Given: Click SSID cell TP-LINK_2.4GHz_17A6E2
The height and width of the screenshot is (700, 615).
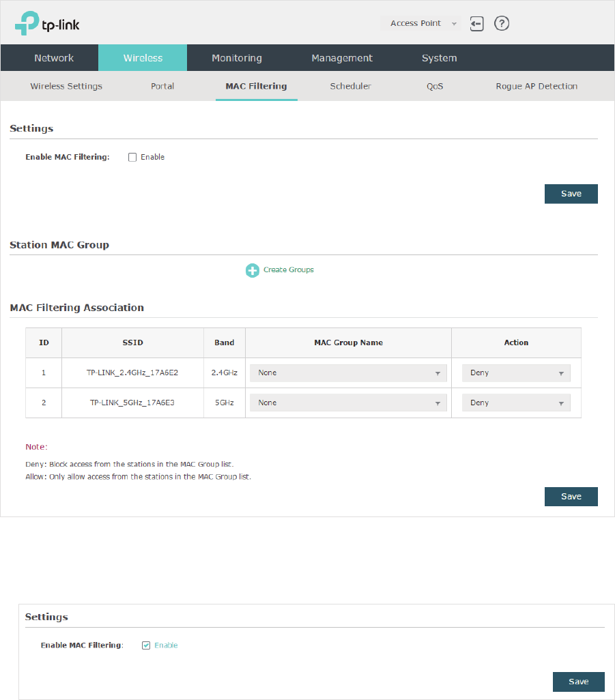Looking at the screenshot, I should (132, 373).
